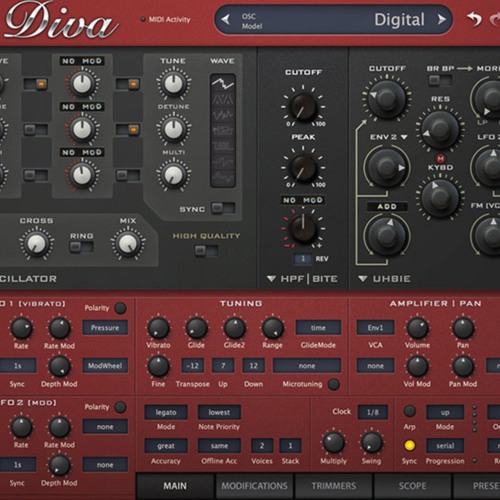The image size is (500, 500).
Task: Click the Clock 1/8 selector
Action: [x=373, y=413]
